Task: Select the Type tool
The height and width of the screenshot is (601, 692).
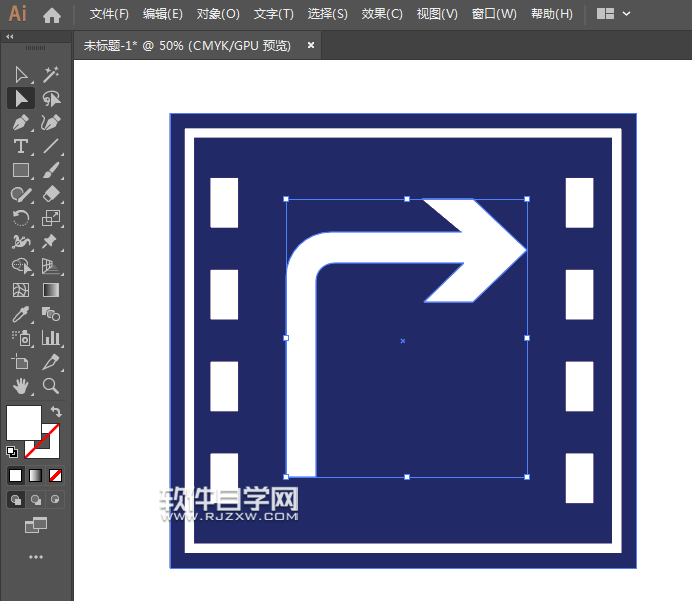Action: point(21,146)
